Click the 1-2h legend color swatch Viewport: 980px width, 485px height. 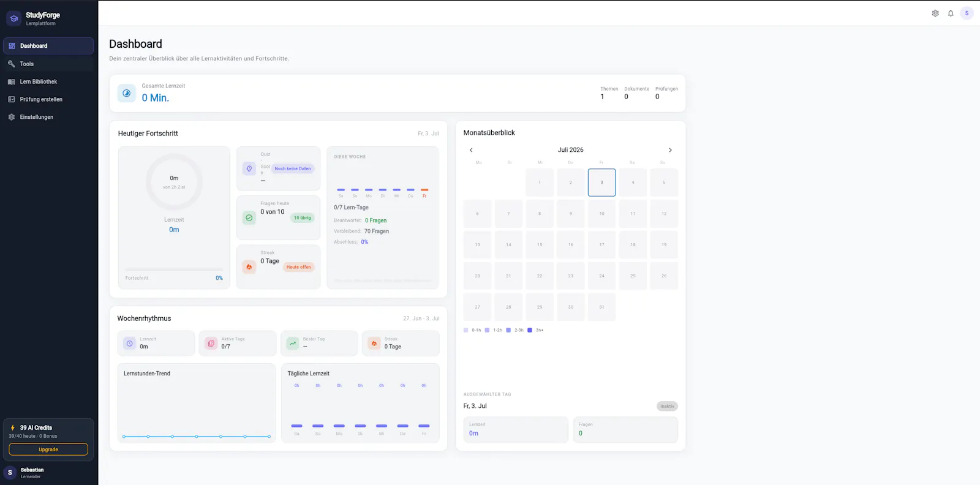pyautogui.click(x=487, y=330)
